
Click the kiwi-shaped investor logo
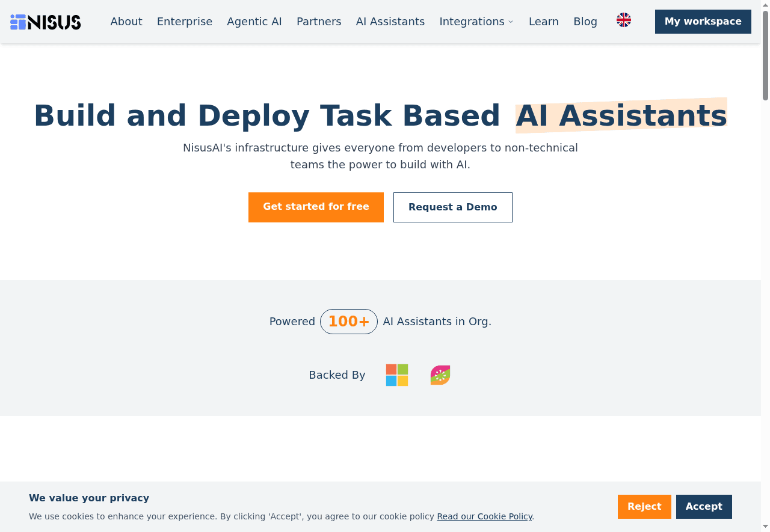[x=440, y=375]
